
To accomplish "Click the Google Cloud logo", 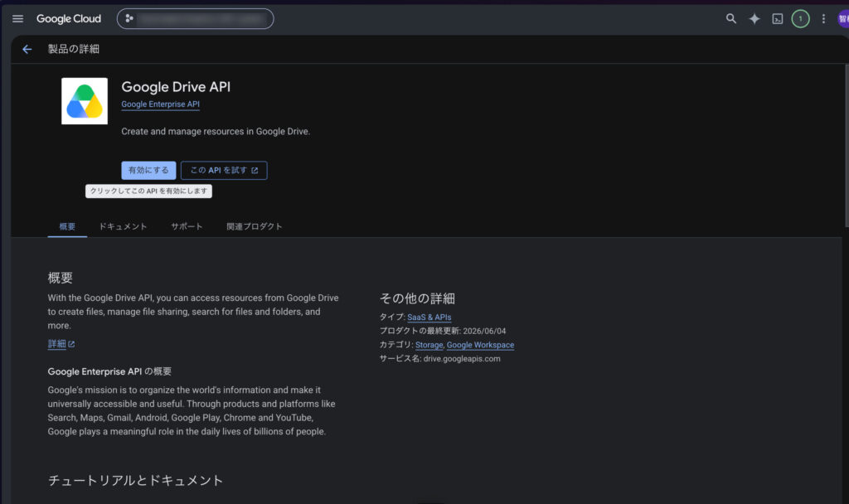I will (x=69, y=19).
